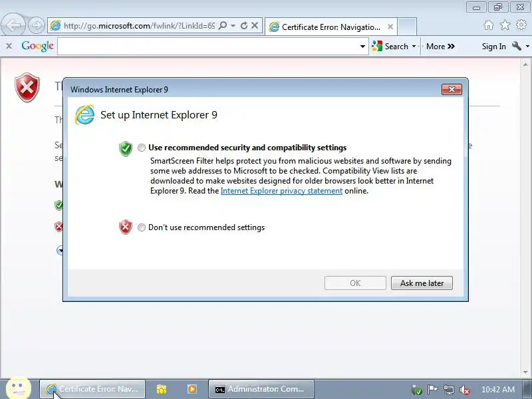Click the Set up Internet Explorer 9 heading

159,115
